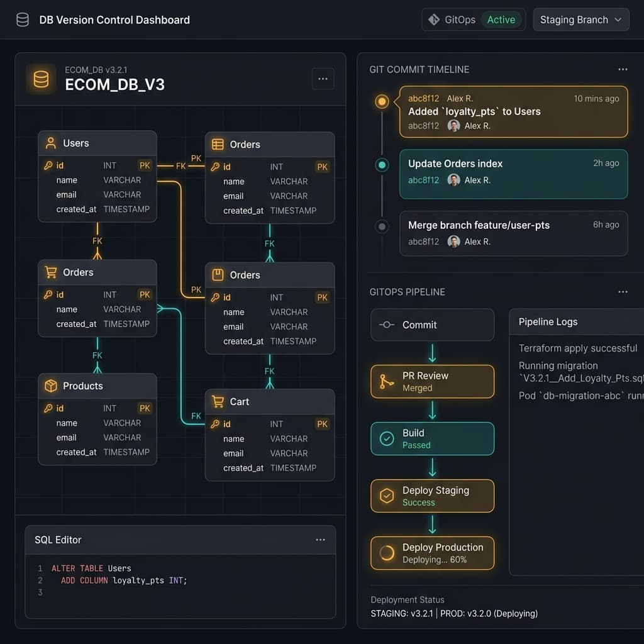
Task: Click the DB Version Control Dashboard title
Action: [114, 19]
